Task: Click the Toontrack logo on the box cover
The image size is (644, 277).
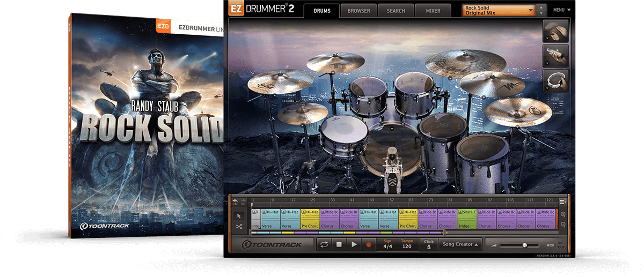Action: (x=105, y=227)
